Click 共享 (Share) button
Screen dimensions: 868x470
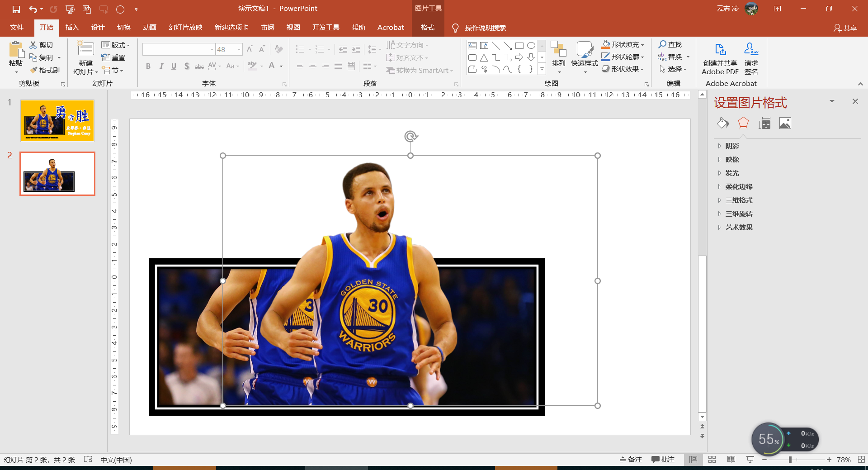[x=845, y=28]
